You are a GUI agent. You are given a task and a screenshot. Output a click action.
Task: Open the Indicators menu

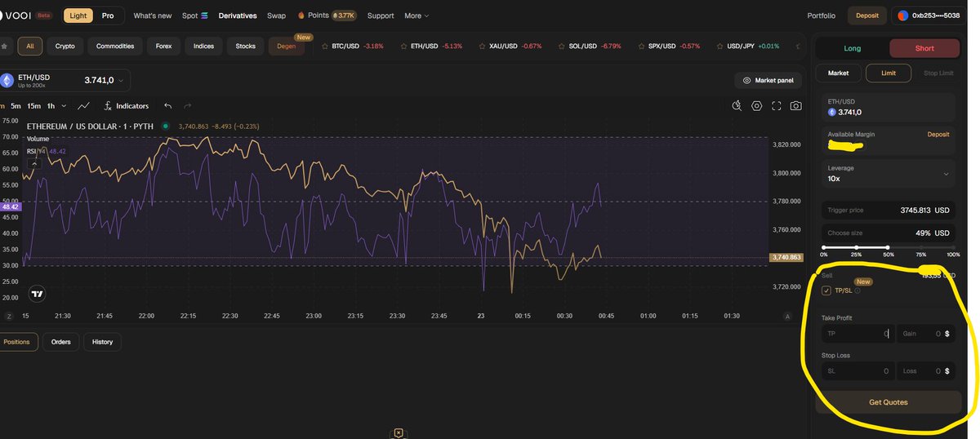click(126, 106)
